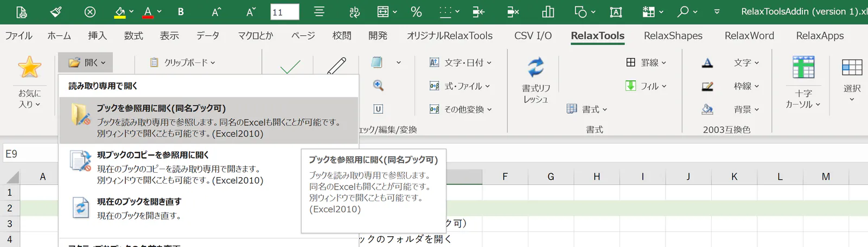Click the increase font size icon
Screen dimensions: 868x247
pyautogui.click(x=216, y=12)
